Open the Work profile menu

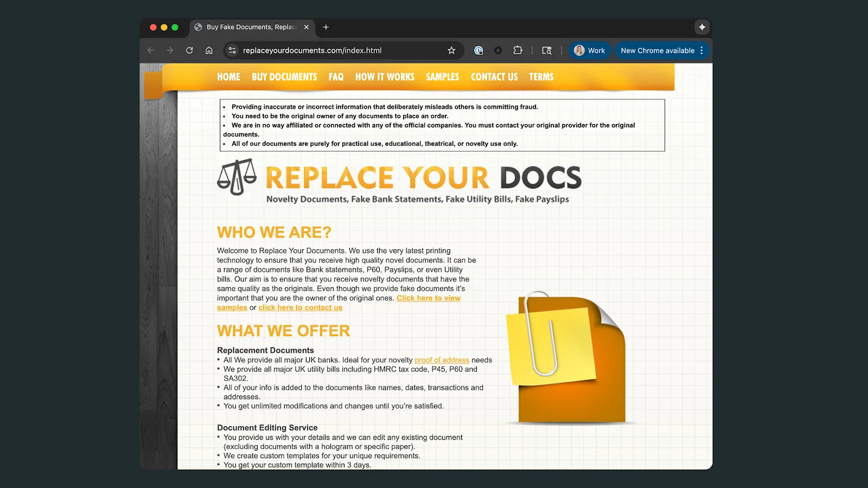590,50
